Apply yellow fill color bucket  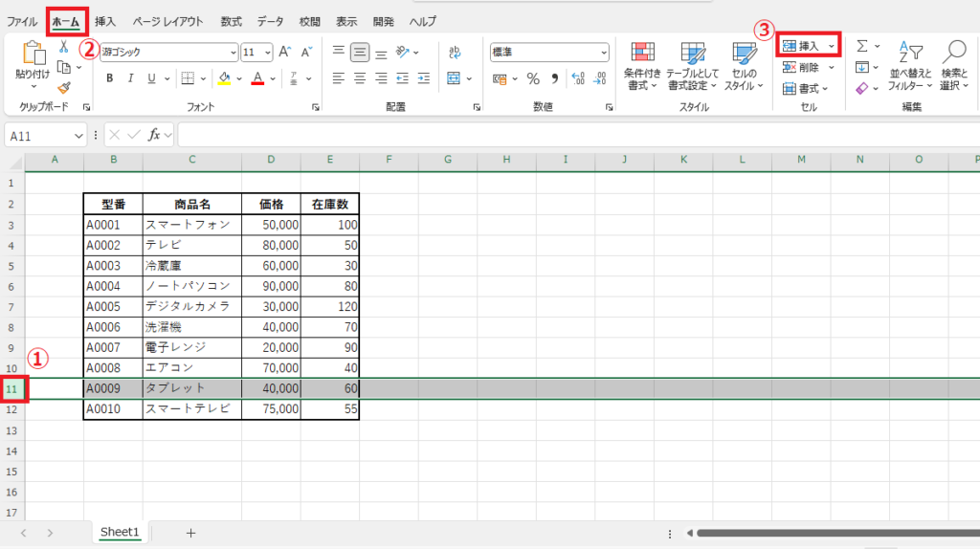(224, 78)
